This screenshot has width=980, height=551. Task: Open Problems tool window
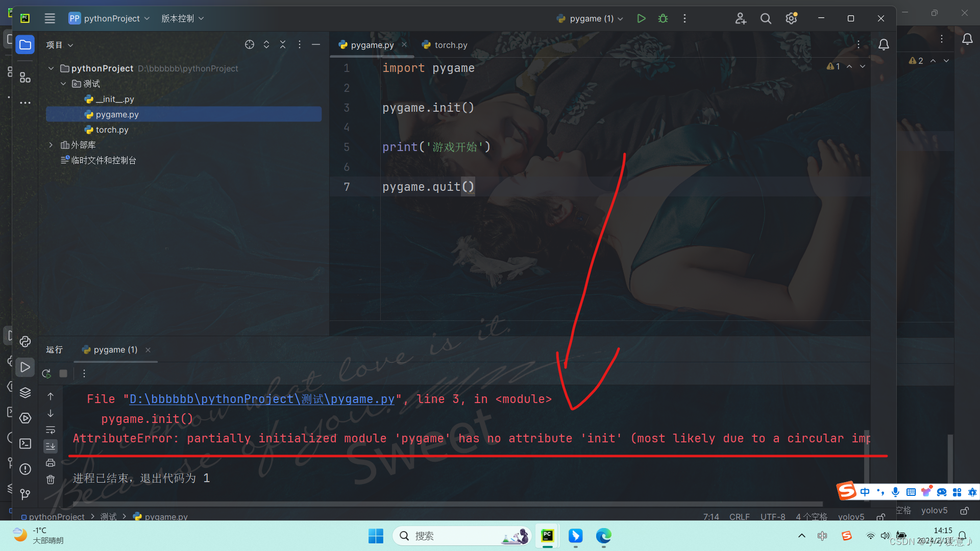[x=25, y=469]
